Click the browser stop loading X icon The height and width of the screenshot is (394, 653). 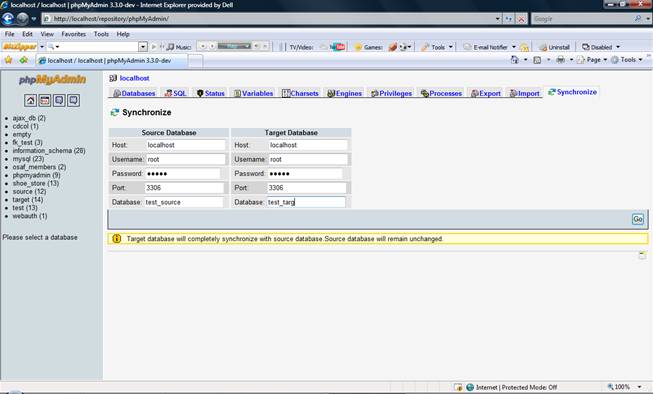point(521,19)
